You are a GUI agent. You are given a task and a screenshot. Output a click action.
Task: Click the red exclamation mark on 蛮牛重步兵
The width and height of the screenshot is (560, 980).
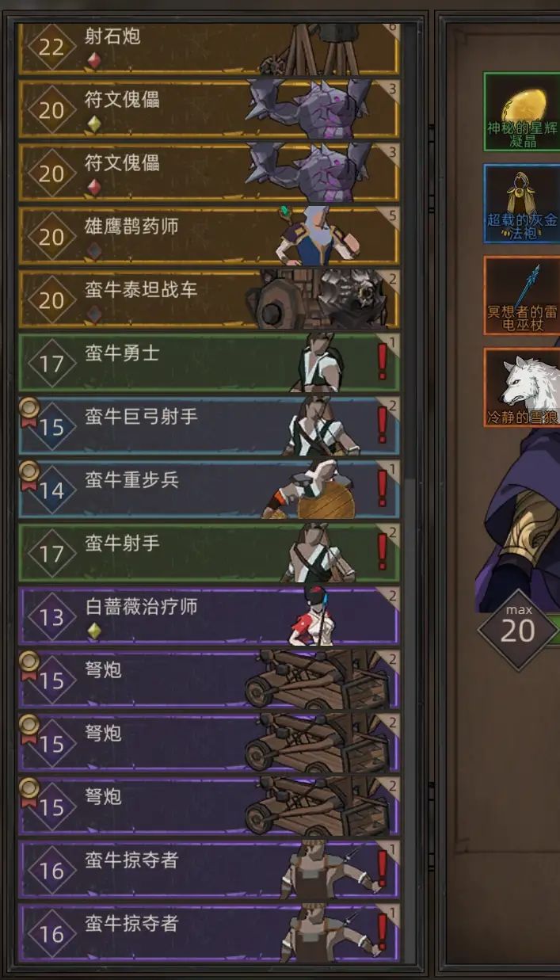(x=383, y=489)
